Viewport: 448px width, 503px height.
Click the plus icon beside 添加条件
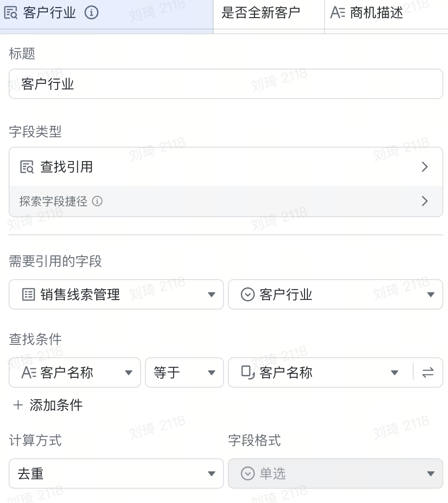pos(18,405)
